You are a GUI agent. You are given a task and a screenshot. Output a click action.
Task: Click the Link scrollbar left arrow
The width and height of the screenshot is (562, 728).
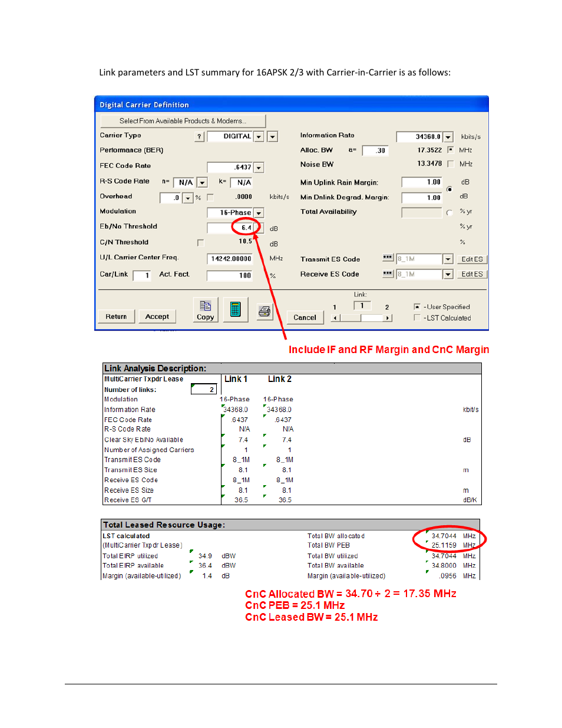coord(336,318)
